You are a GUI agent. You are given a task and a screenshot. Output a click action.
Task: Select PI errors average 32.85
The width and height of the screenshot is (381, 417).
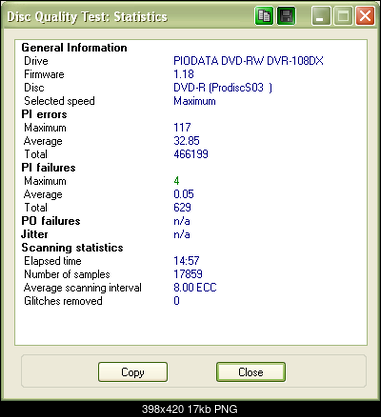(186, 141)
